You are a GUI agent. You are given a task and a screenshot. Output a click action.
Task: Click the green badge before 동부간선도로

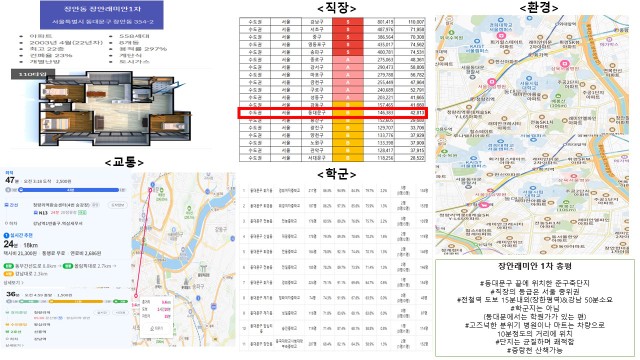8,266
